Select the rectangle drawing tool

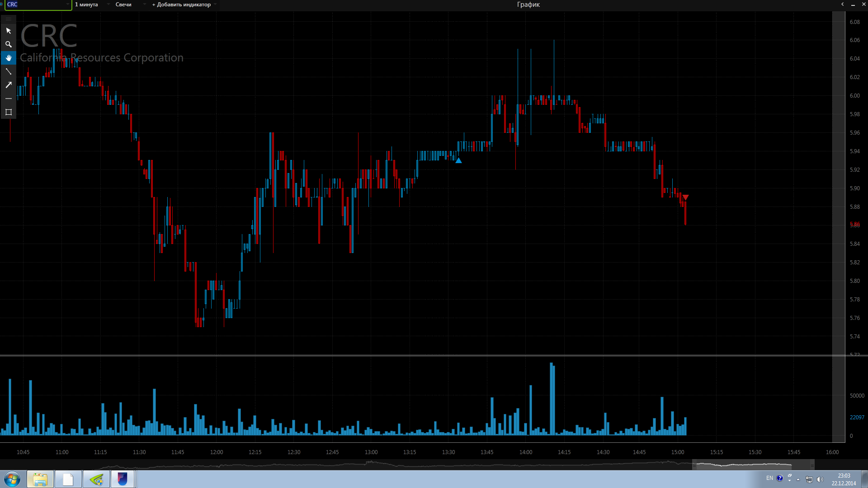8,112
